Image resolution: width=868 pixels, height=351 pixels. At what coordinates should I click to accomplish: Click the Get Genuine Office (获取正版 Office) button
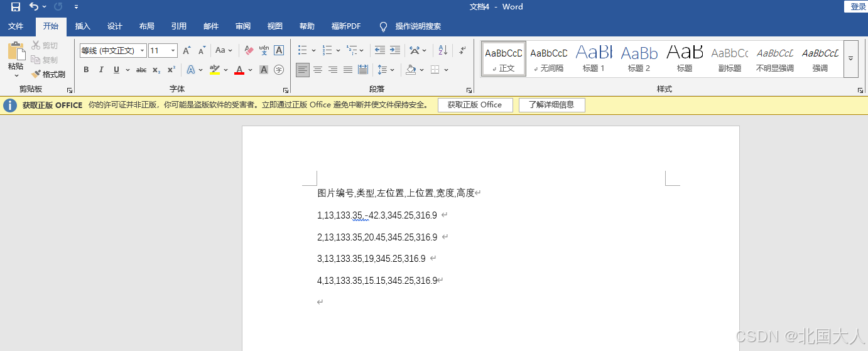point(475,105)
